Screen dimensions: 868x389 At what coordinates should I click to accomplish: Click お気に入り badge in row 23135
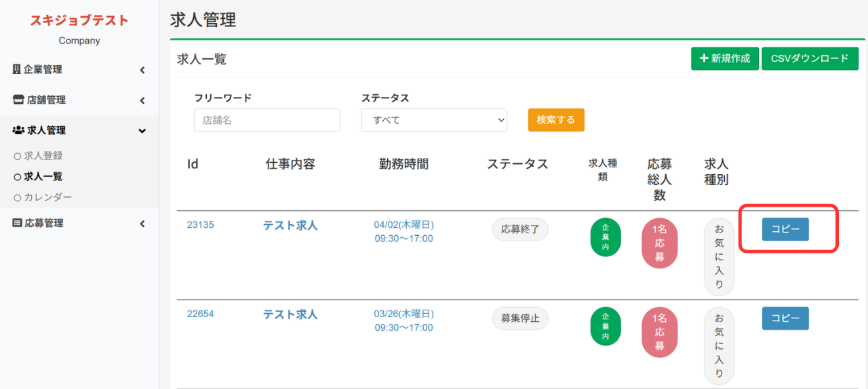click(719, 258)
